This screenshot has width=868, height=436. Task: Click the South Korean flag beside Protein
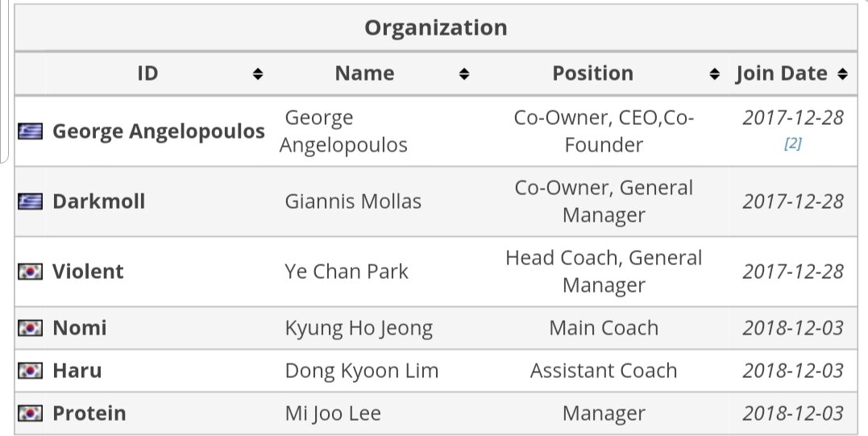click(x=30, y=413)
